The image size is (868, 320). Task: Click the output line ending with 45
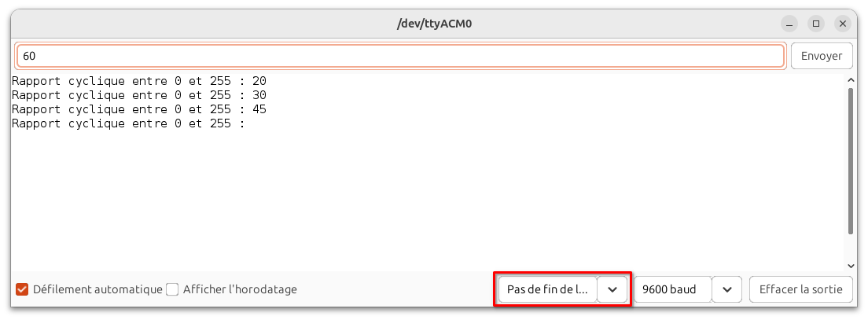click(139, 109)
